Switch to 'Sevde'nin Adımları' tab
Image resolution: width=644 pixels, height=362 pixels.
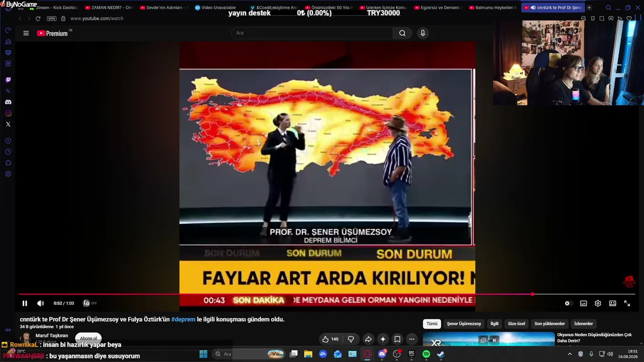coord(164,8)
